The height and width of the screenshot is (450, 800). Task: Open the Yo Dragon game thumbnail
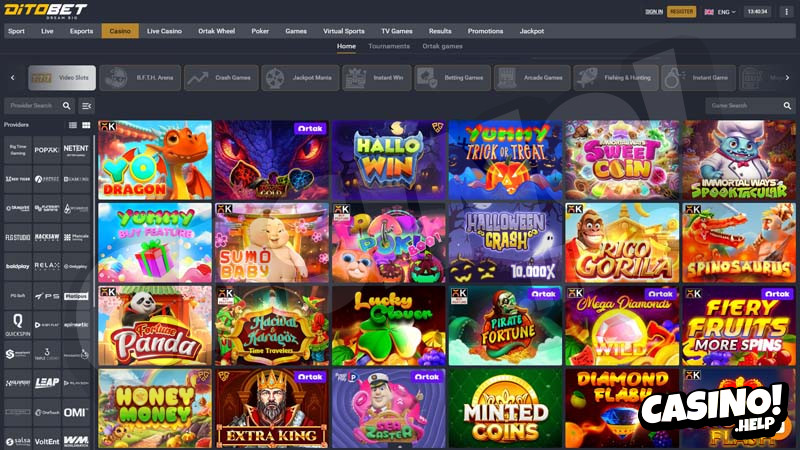(155, 160)
